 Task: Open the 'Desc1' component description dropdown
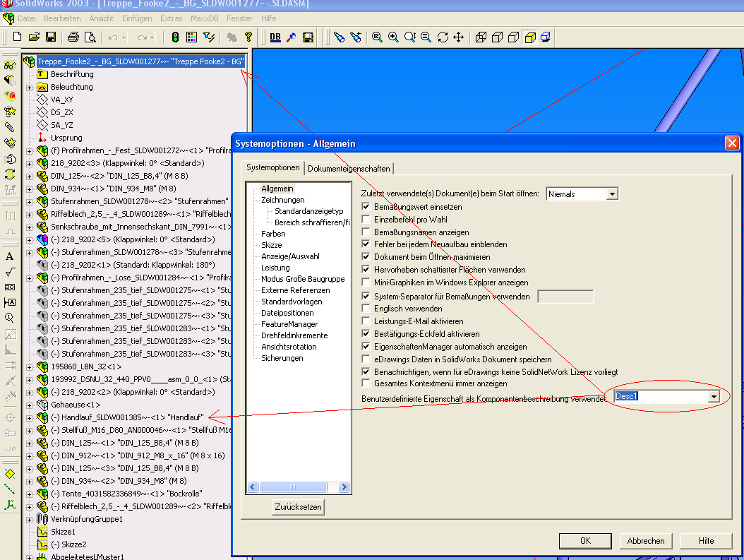point(713,397)
